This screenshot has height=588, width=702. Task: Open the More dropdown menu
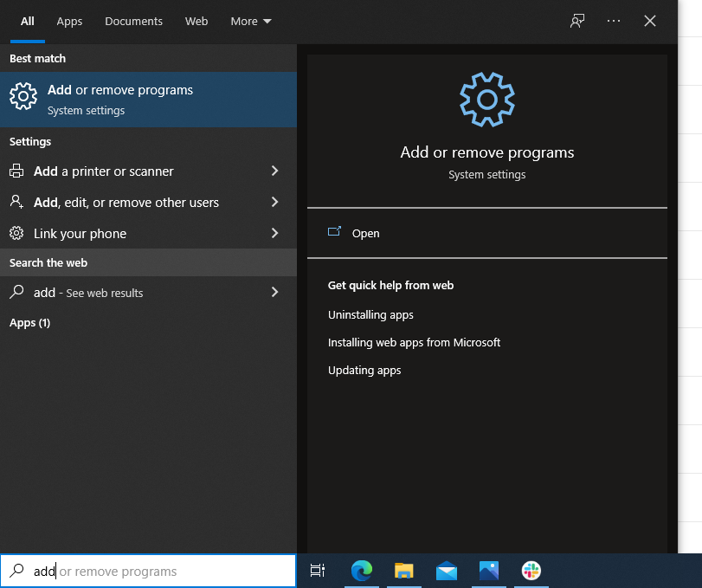click(250, 21)
